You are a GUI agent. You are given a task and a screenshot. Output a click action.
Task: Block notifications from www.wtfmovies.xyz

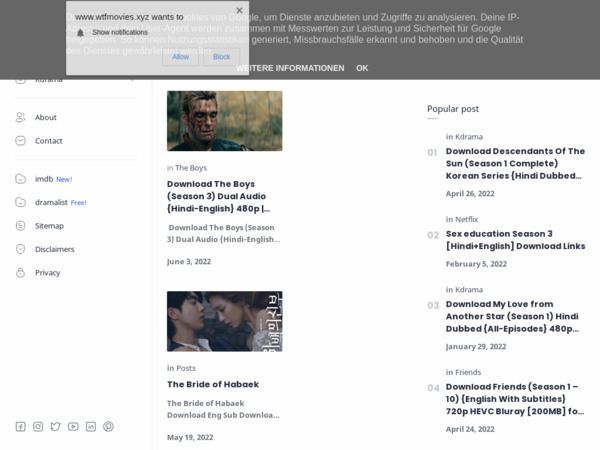pos(222,57)
